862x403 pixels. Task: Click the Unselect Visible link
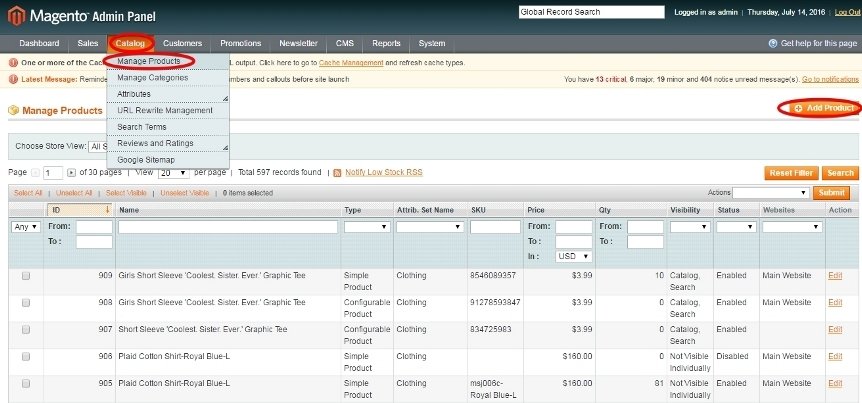[185, 193]
